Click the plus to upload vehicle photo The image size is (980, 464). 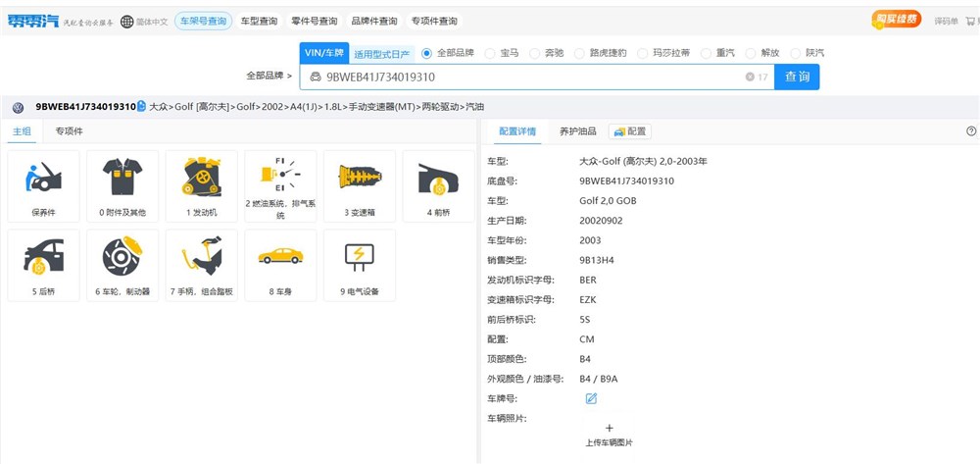point(610,429)
